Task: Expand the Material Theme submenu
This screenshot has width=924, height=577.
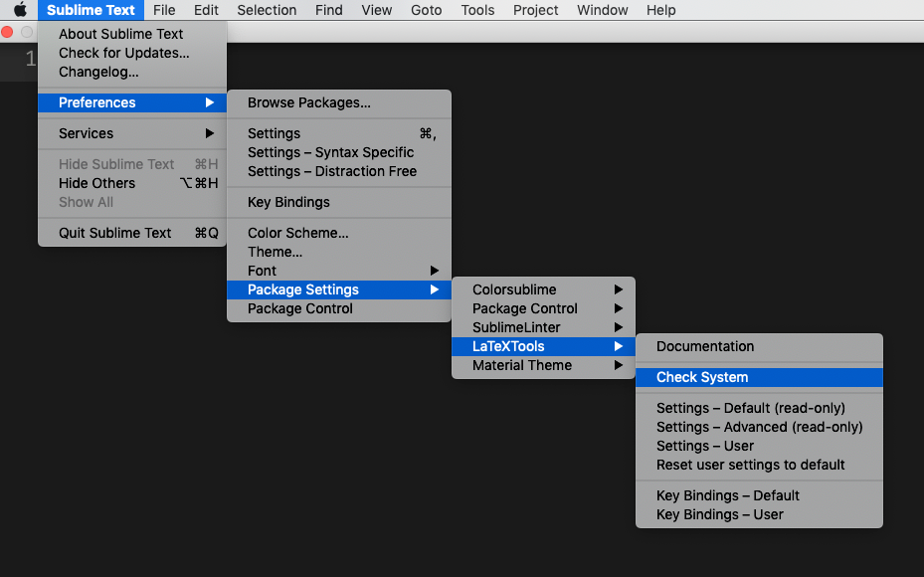Action: [523, 365]
